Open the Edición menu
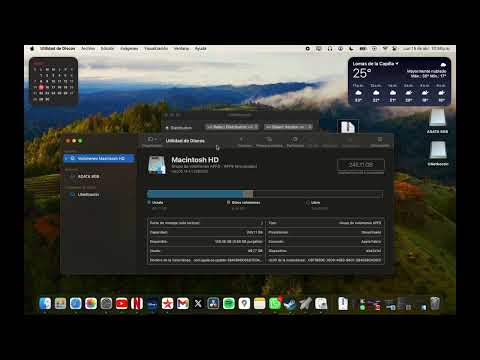 tap(107, 49)
